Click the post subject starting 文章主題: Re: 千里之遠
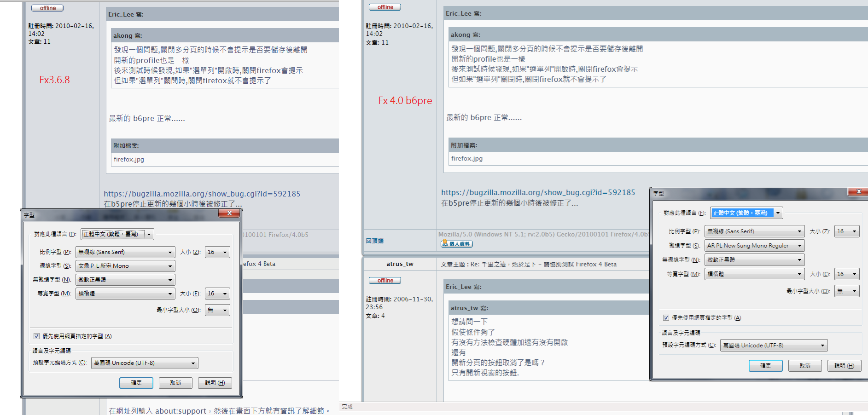The width and height of the screenshot is (868, 415). coord(529,265)
